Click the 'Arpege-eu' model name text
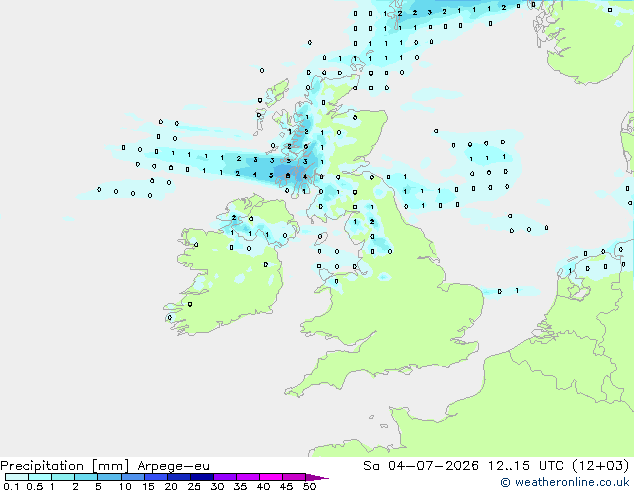 click(x=173, y=466)
